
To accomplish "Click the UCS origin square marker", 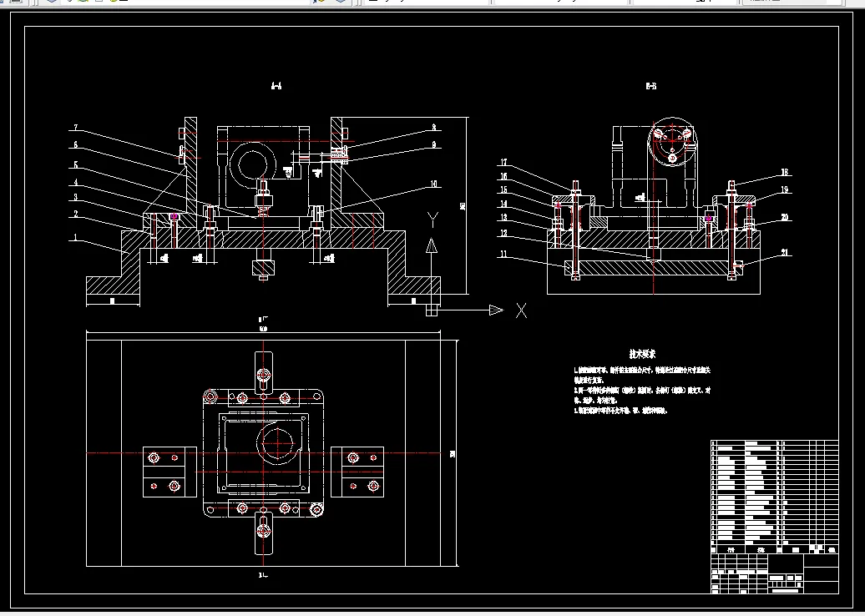I will (432, 311).
